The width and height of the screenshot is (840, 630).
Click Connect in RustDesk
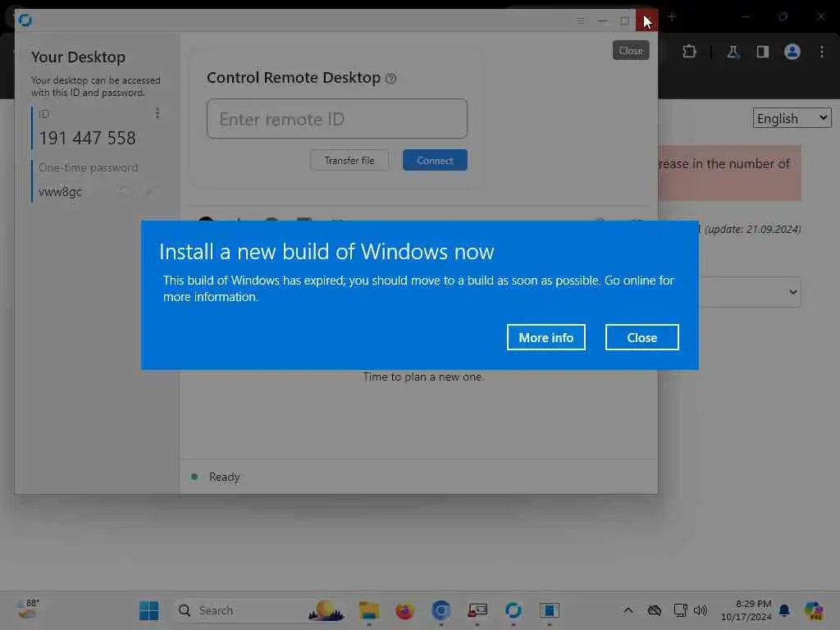pyautogui.click(x=435, y=160)
